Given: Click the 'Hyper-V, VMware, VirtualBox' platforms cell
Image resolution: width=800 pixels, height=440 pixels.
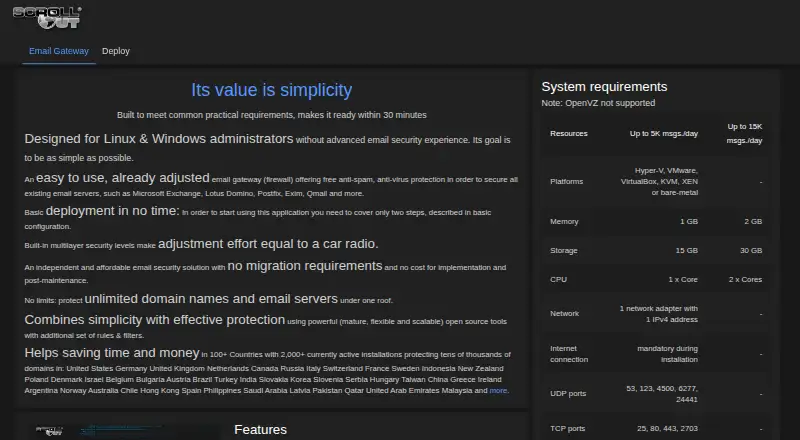Looking at the screenshot, I should (x=659, y=182).
